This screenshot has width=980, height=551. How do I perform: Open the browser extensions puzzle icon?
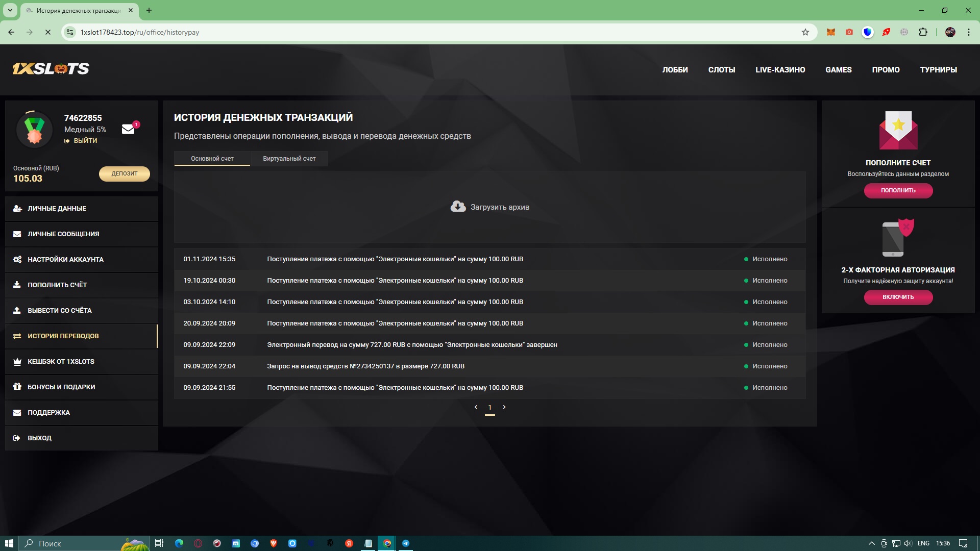coord(923,32)
